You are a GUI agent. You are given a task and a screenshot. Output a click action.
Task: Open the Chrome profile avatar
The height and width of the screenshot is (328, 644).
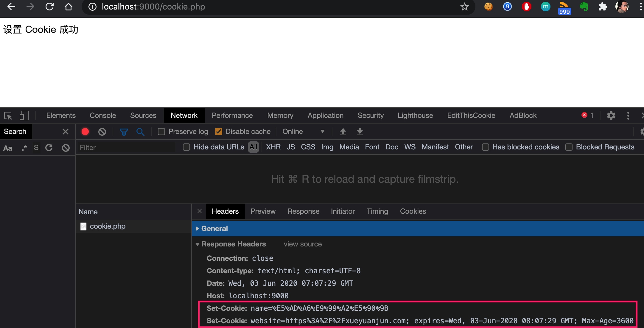[x=622, y=7]
